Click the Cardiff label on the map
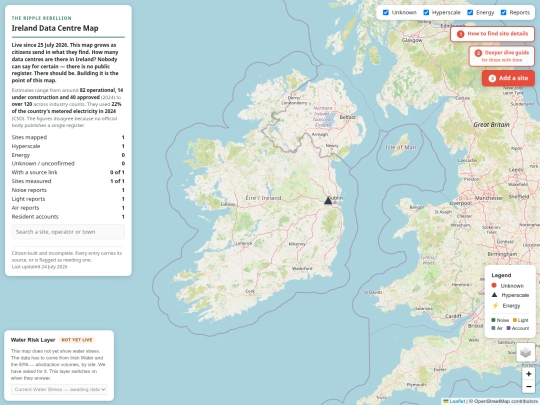The height and width of the screenshot is (405, 540). pos(454,316)
